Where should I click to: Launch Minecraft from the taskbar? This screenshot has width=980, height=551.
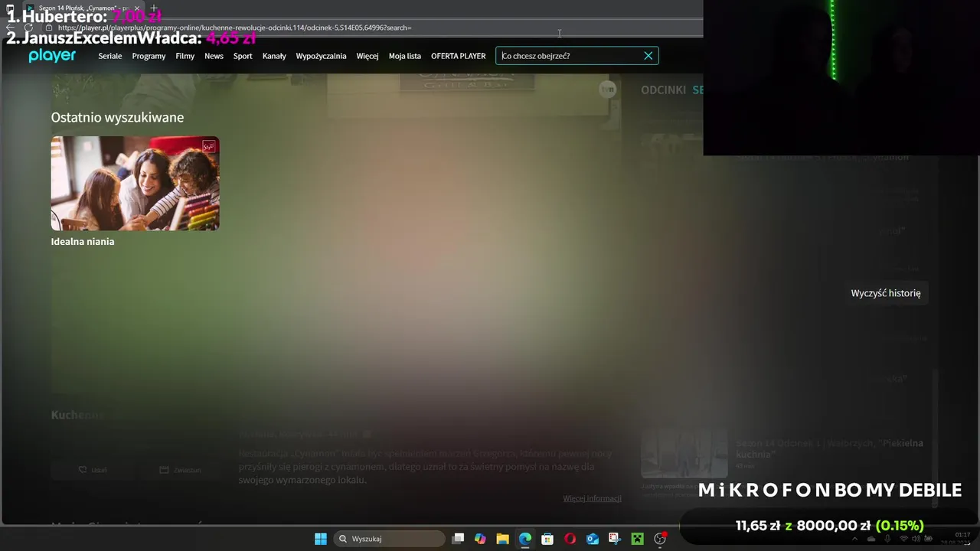[637, 539]
